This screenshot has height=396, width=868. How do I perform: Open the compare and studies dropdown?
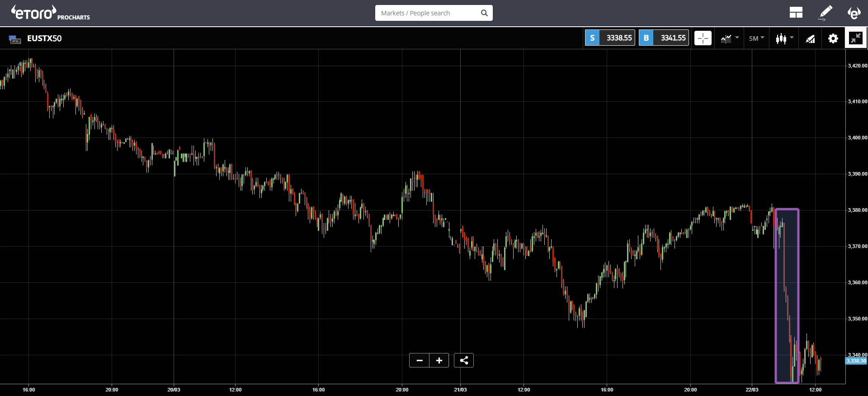click(x=729, y=38)
